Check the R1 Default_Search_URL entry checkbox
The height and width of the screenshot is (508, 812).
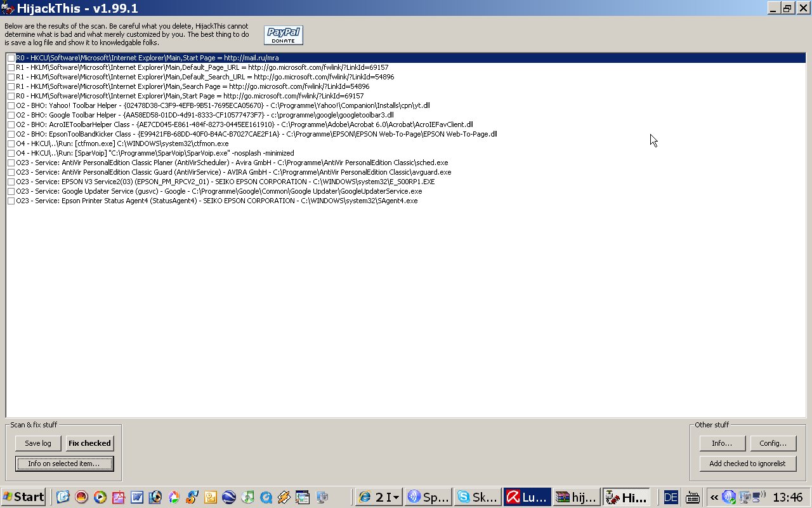[x=11, y=77]
